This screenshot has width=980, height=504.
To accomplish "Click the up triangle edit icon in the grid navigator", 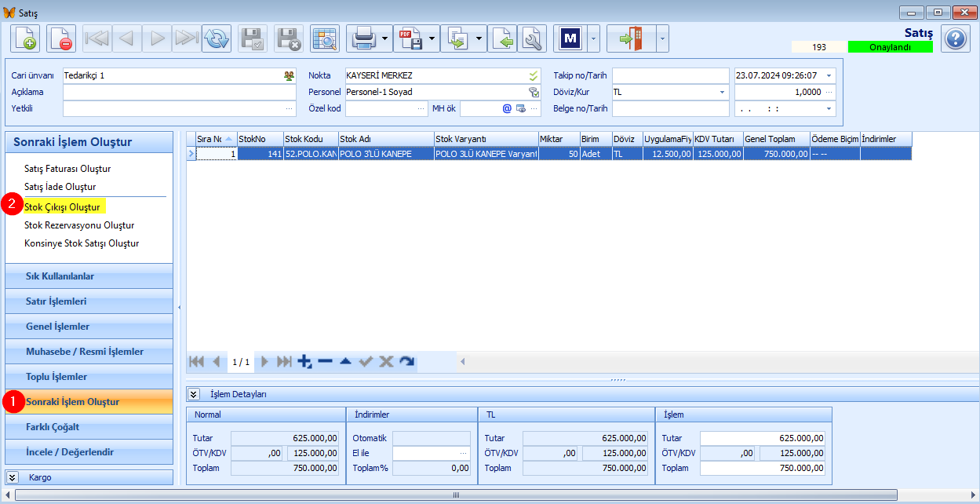I will 345,362.
